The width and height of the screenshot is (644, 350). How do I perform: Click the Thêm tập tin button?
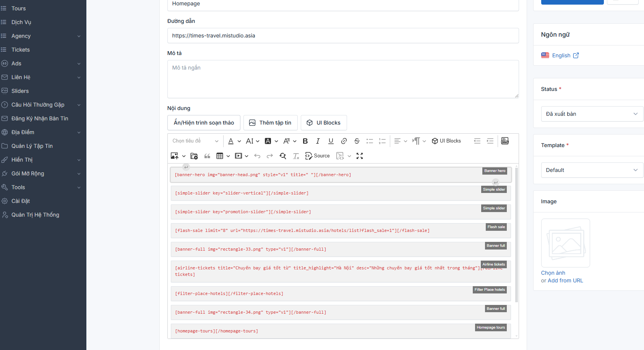[270, 123]
